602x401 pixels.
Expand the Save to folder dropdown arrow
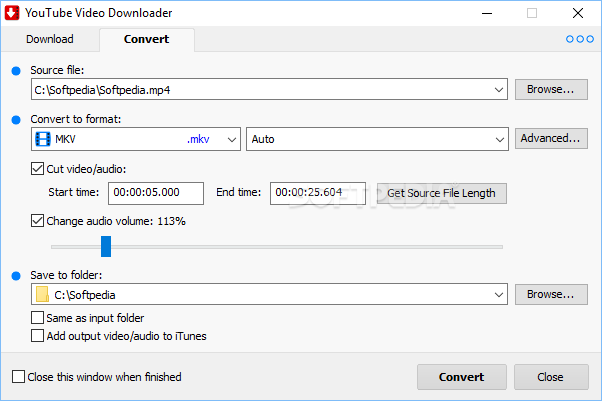click(x=498, y=295)
